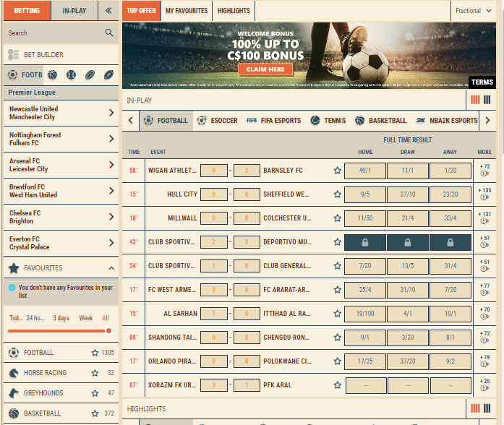
Task: Click locked Home odds for Deportivo match
Action: coord(365,242)
